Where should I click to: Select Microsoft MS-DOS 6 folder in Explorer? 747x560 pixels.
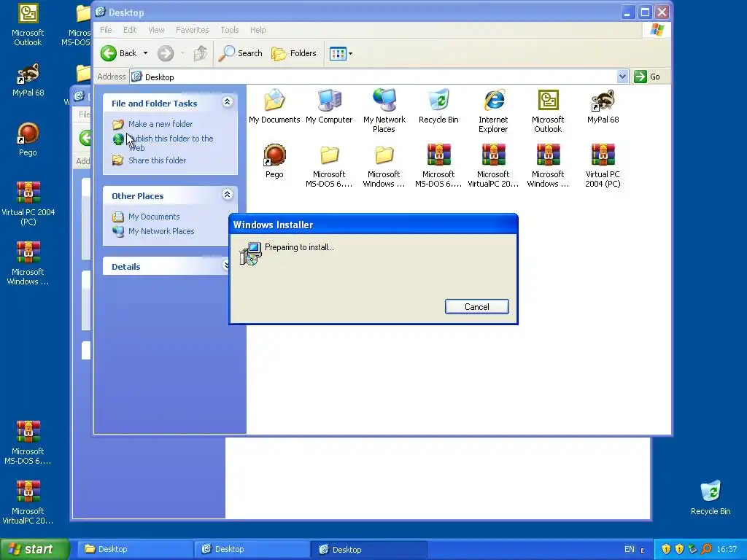pos(329,166)
